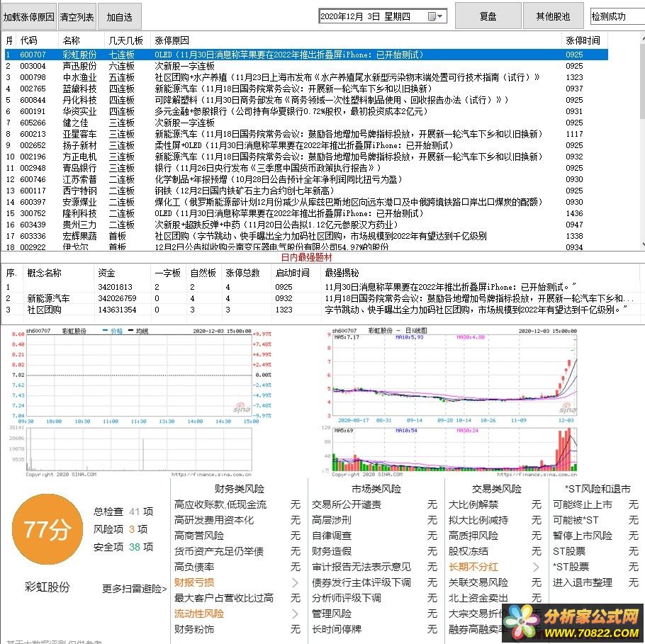Click the intraday volume chart
Viewport: 645px width, 644px height.
point(139,449)
